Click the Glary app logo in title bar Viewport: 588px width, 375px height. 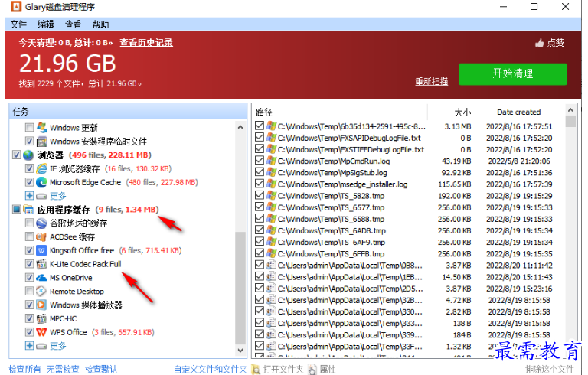16,6
